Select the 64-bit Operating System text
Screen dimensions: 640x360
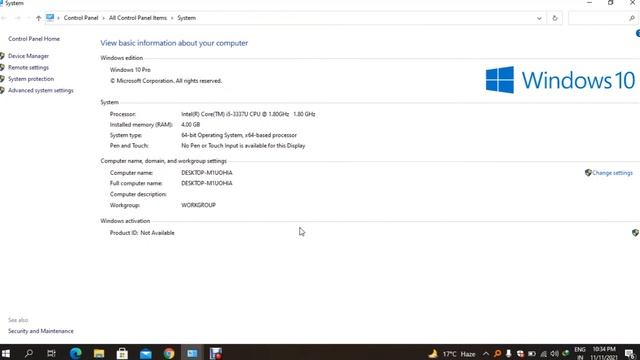coord(239,135)
